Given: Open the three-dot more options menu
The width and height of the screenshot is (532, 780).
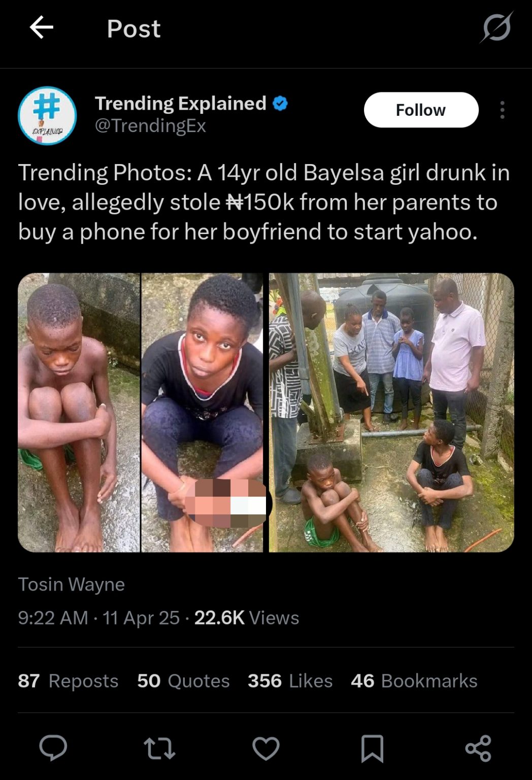Looking at the screenshot, I should [502, 110].
